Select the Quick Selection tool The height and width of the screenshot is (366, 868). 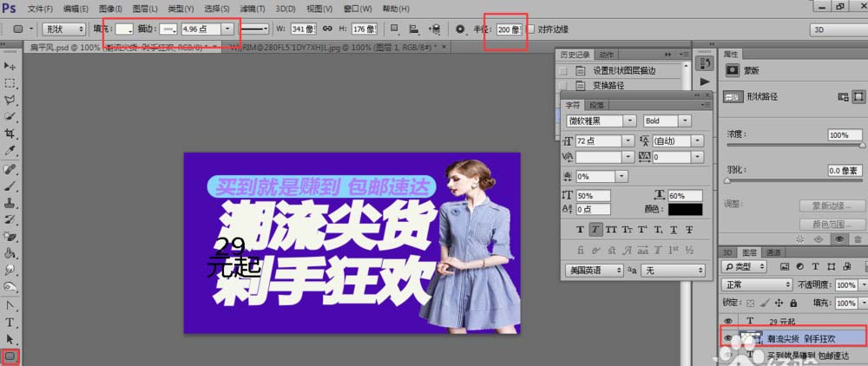[10, 117]
